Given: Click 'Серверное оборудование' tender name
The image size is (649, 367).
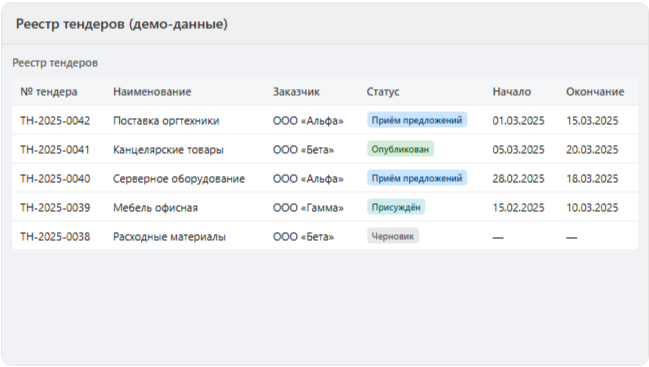Looking at the screenshot, I should [x=179, y=179].
